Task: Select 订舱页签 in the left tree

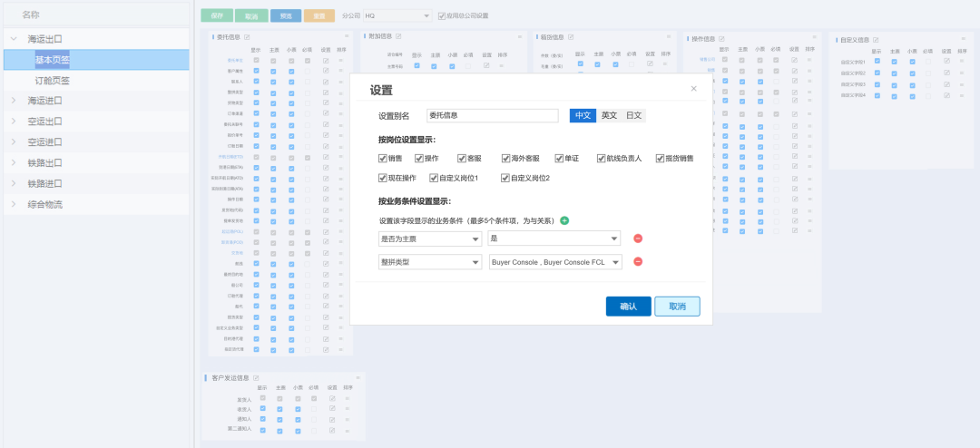Action: click(x=53, y=80)
